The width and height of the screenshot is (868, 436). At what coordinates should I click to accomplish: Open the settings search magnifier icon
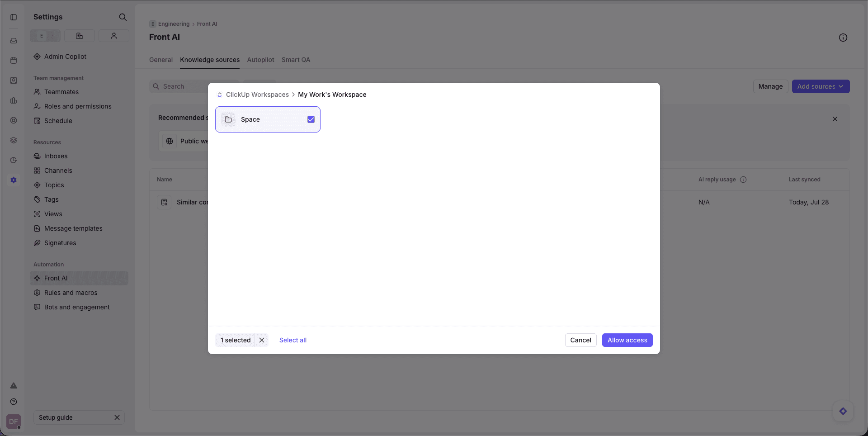(123, 17)
